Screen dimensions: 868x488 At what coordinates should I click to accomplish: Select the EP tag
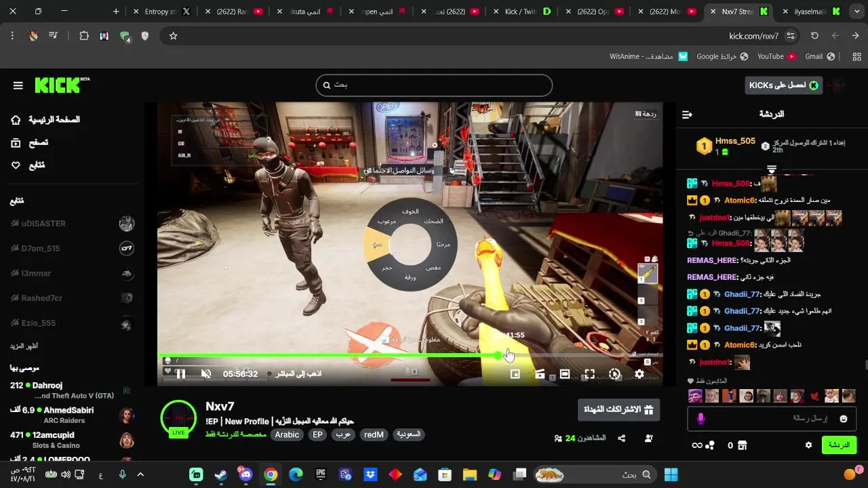(317, 434)
